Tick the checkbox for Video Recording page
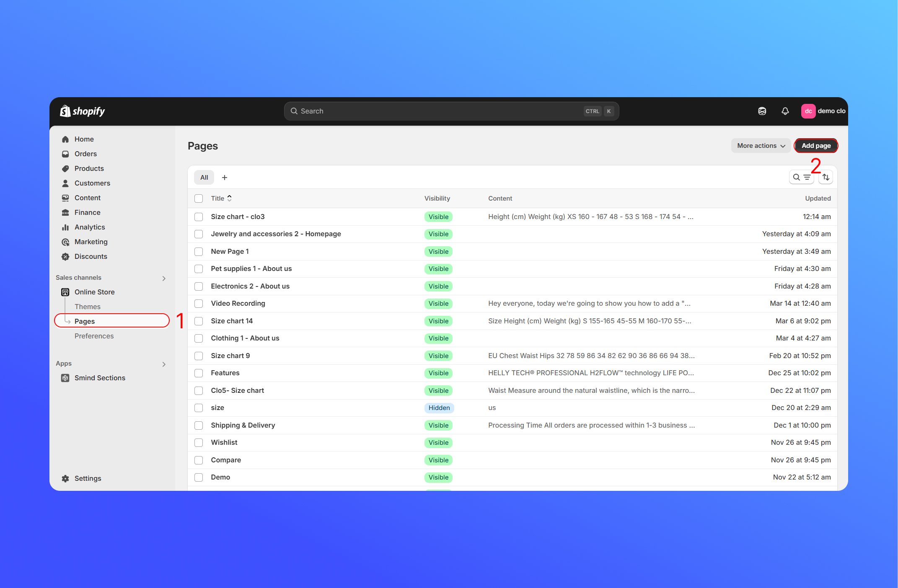Image resolution: width=898 pixels, height=588 pixels. (199, 304)
